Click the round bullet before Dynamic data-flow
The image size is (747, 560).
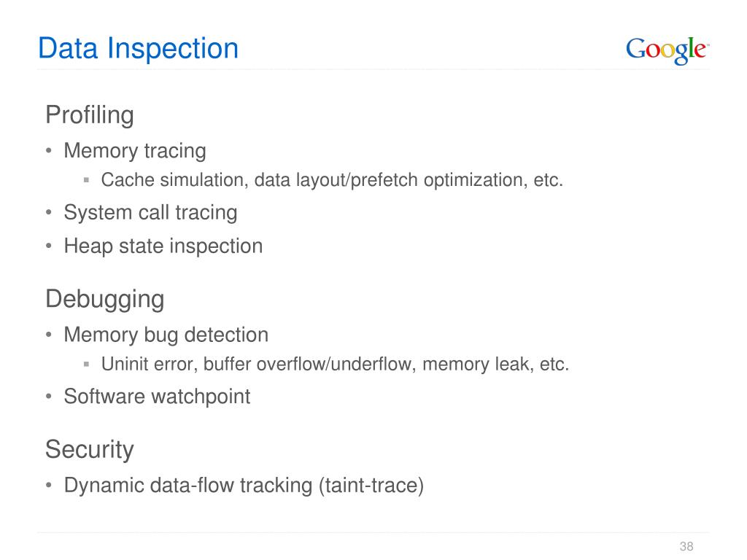(x=49, y=486)
